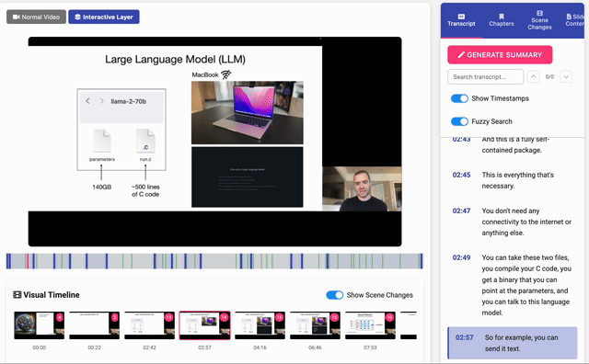
Task: Click the back chevron in llama-2-70b window
Action: tap(87, 101)
